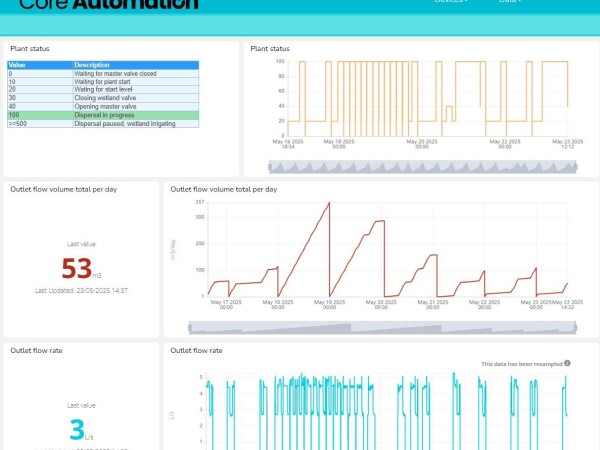The height and width of the screenshot is (450, 600).
Task: Click 'Plant status' title above the table
Action: point(30,49)
